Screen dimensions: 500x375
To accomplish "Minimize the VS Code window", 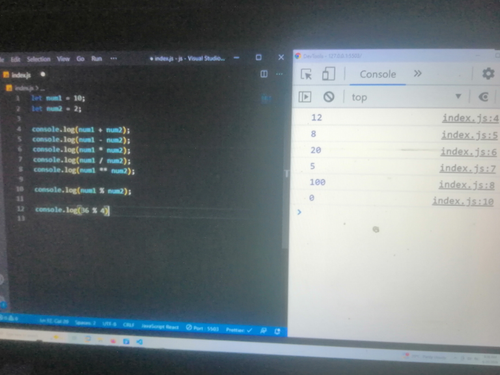I will pyautogui.click(x=236, y=58).
